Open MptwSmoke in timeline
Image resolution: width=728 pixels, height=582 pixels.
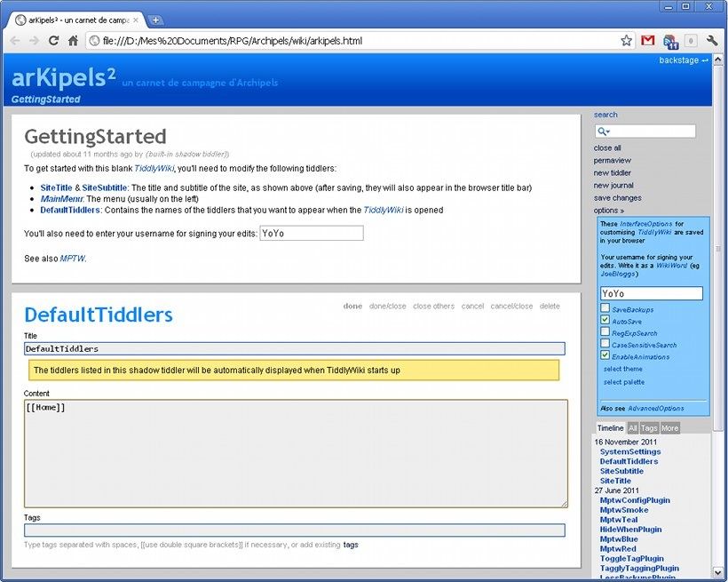pyautogui.click(x=624, y=510)
